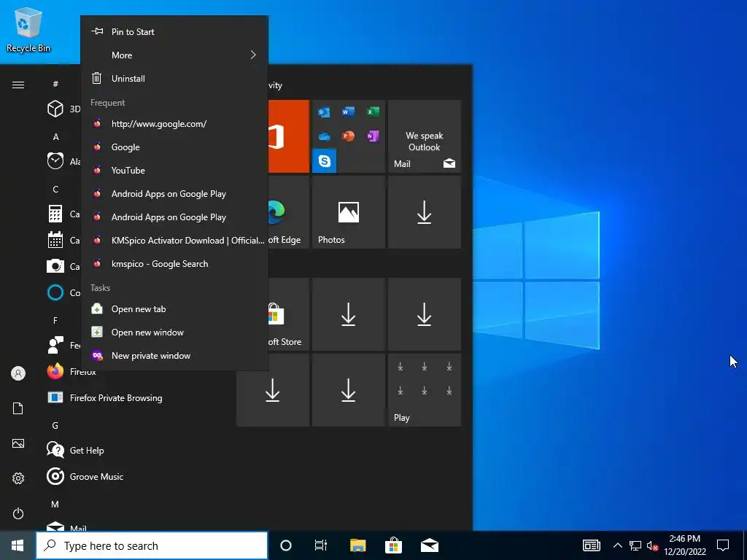This screenshot has width=747, height=560.
Task: Open the Play folder tile
Action: click(425, 390)
